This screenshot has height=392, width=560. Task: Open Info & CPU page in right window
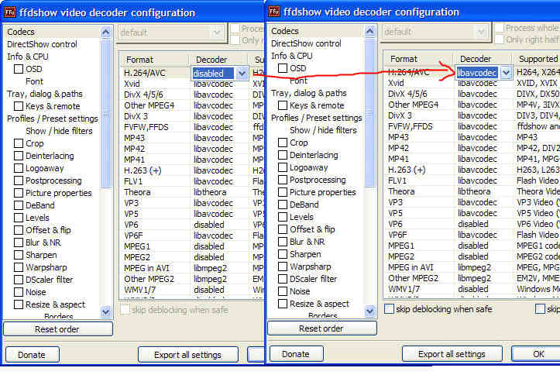(x=291, y=56)
